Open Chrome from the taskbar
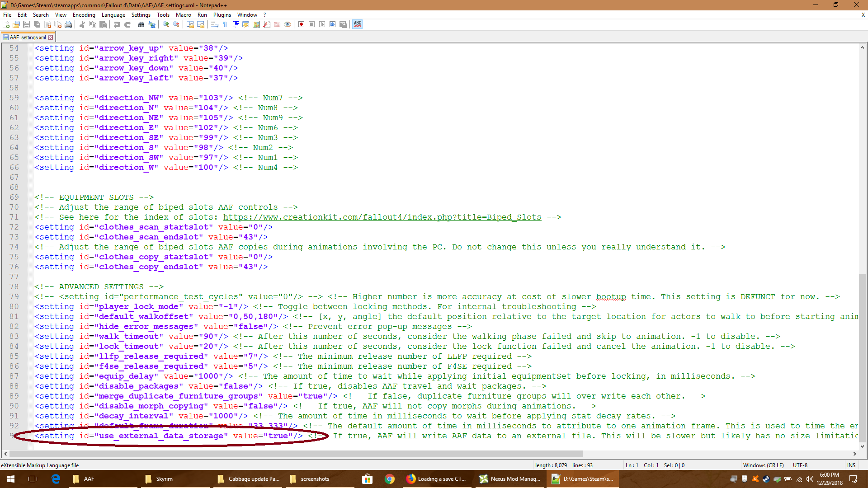Viewport: 868px width, 488px height. (390, 479)
